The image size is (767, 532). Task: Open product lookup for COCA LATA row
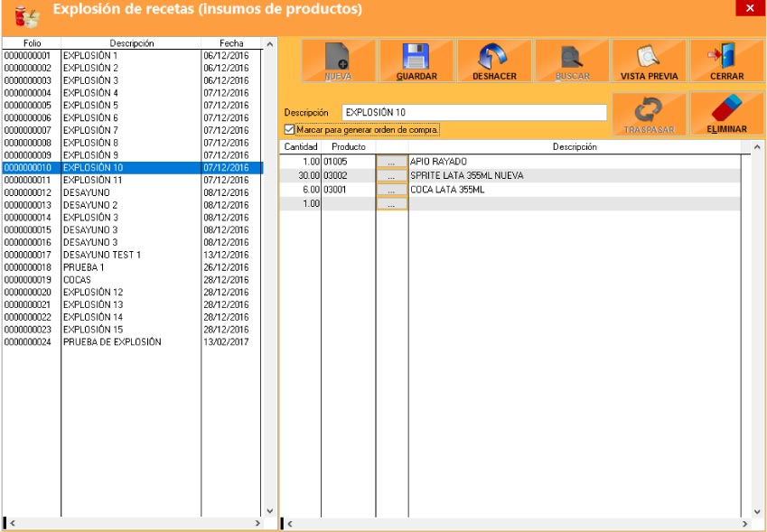tap(391, 191)
